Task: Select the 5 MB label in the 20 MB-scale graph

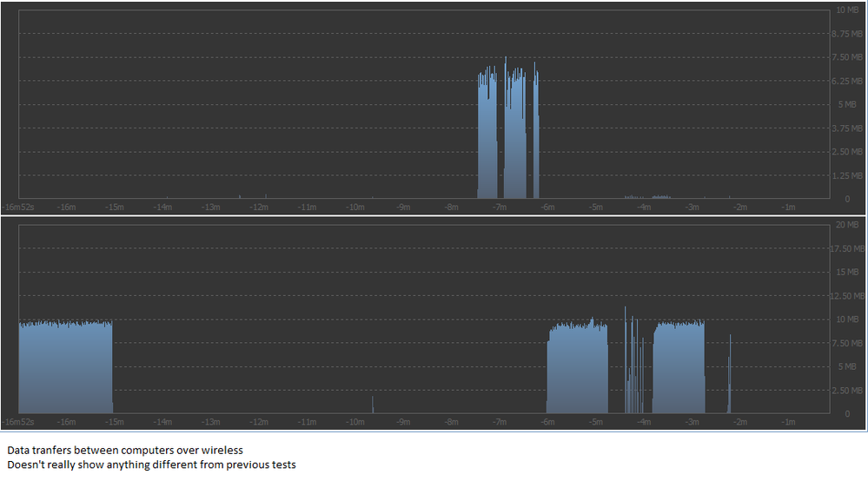Action: click(x=847, y=366)
